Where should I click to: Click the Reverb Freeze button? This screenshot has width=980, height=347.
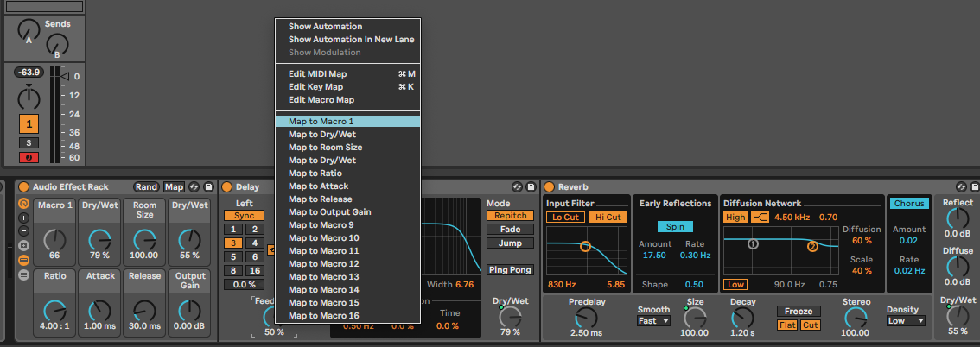pos(799,312)
